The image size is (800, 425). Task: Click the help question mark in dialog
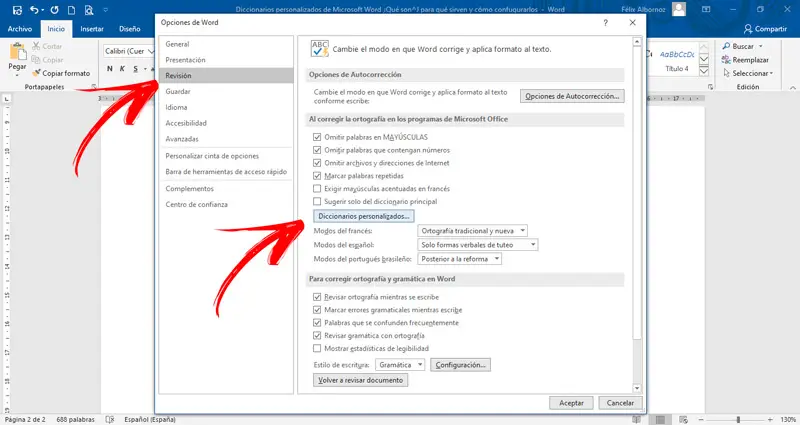click(x=606, y=23)
